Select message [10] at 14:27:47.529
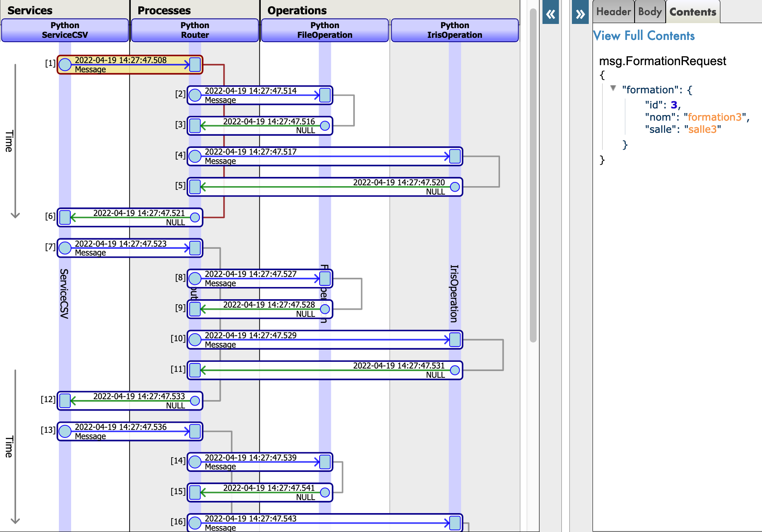This screenshot has width=762, height=532. 325,340
